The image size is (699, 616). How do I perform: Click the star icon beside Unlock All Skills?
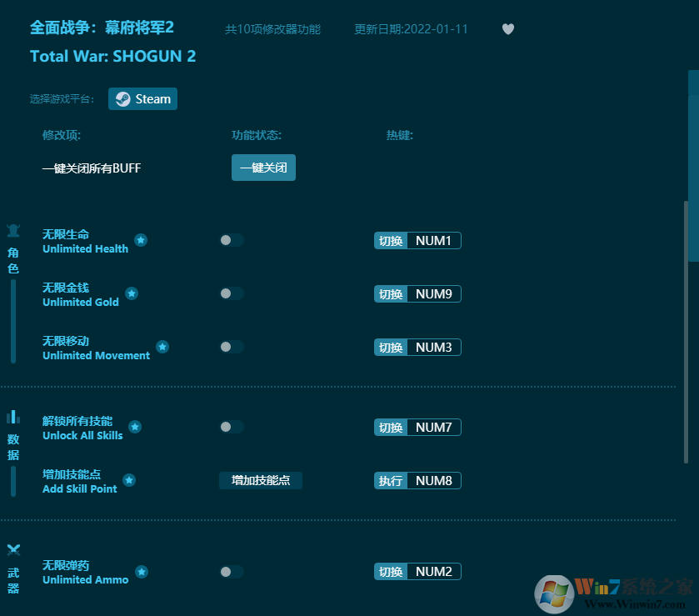point(135,427)
